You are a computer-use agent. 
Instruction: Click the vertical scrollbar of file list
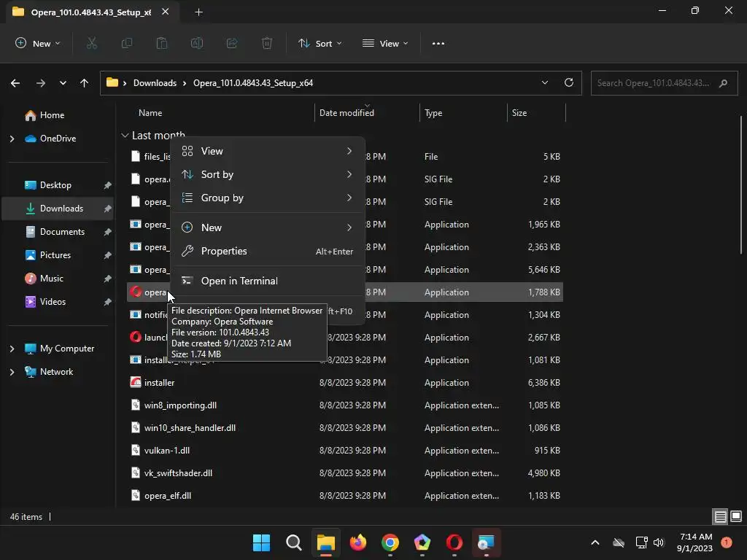coord(741,185)
